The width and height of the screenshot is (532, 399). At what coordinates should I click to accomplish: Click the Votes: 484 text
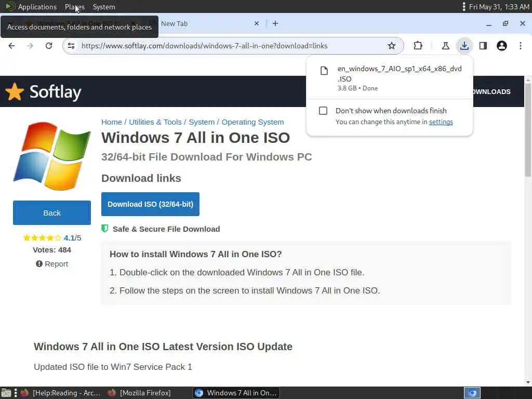pyautogui.click(x=52, y=250)
